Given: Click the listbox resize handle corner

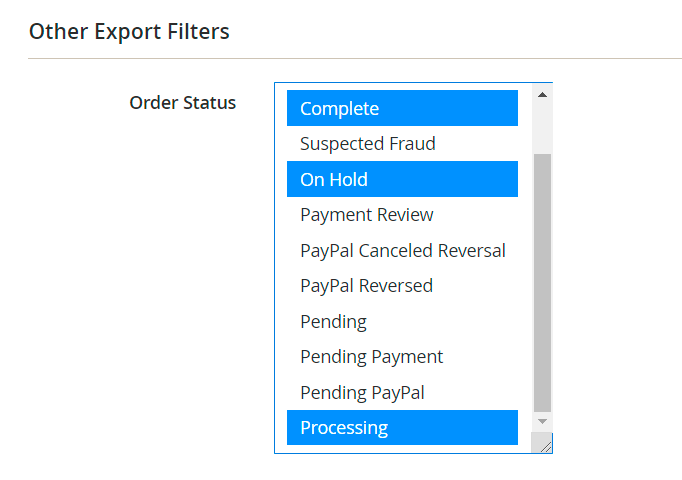Looking at the screenshot, I should (545, 446).
